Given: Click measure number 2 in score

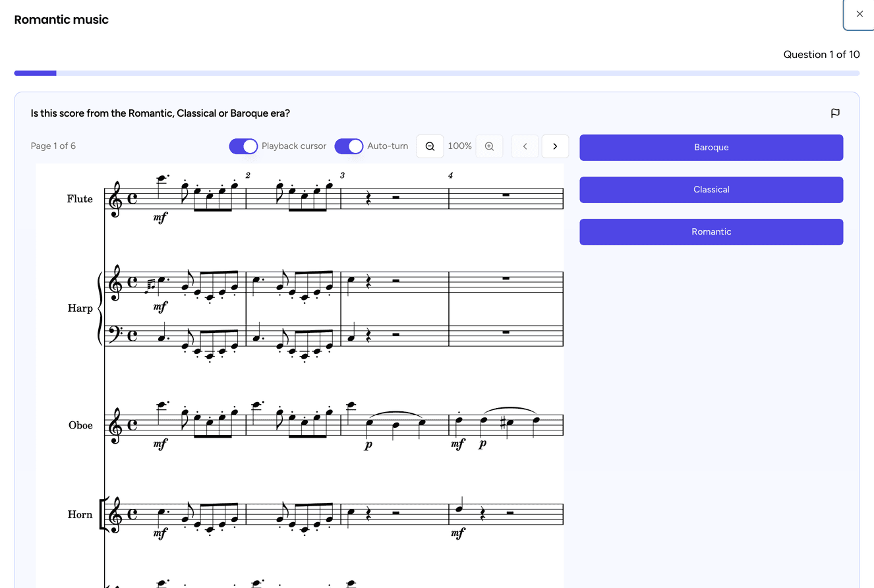Looking at the screenshot, I should coord(248,175).
